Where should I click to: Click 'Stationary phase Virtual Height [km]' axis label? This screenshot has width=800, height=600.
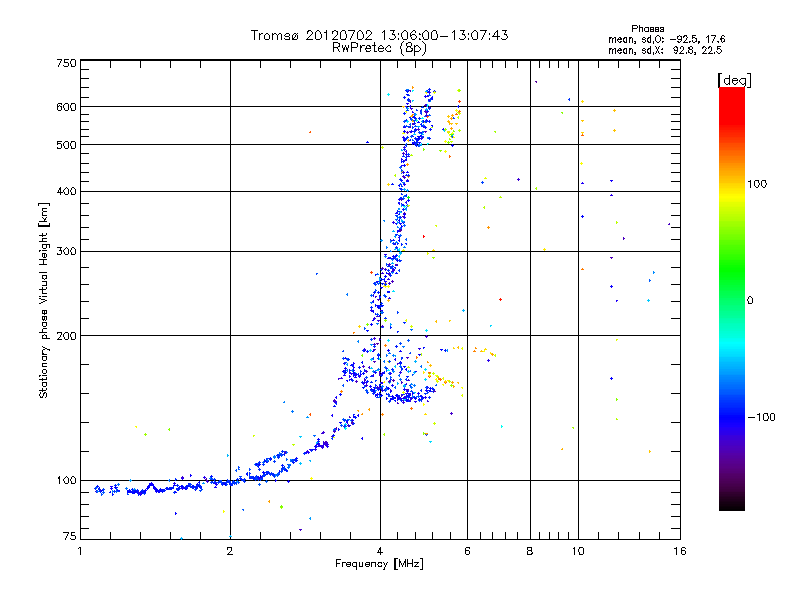point(44,301)
